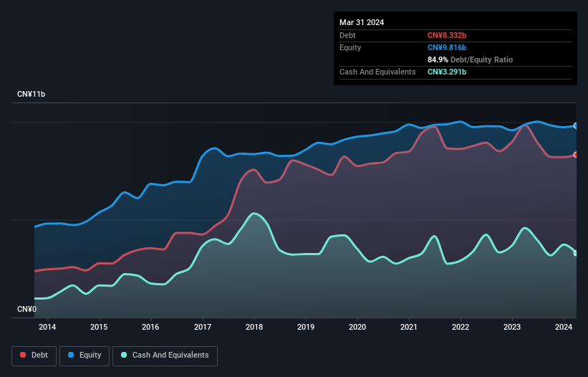
Task: Click the CN¥9.816b equity value
Action: [447, 47]
